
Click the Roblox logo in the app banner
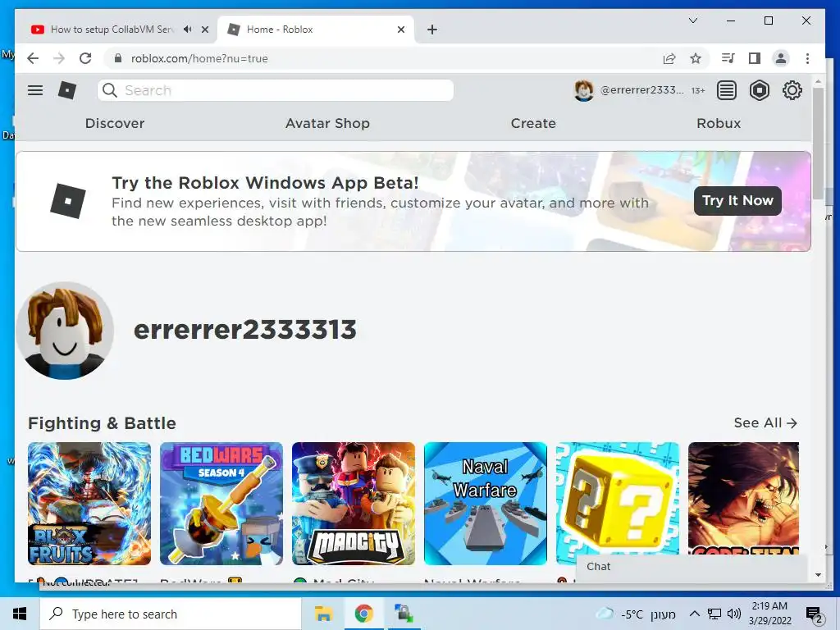68,201
